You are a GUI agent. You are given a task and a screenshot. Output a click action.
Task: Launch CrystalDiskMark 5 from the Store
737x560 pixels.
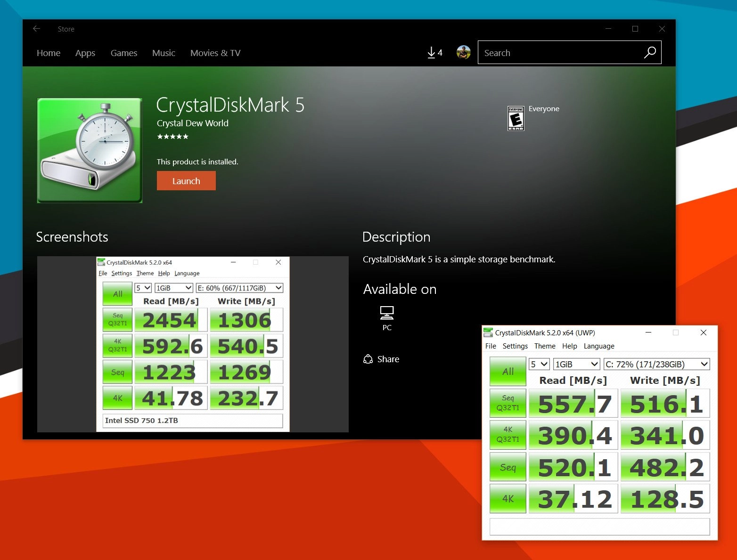point(186,181)
